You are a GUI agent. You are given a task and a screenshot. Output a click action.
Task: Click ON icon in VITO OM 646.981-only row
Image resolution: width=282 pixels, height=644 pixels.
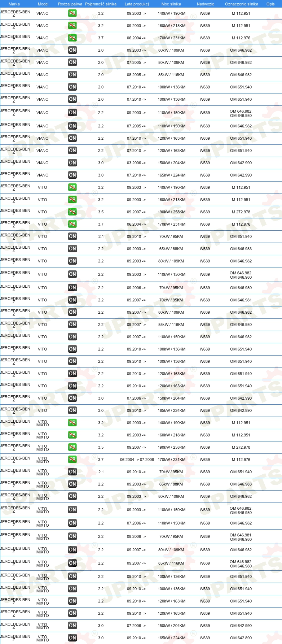pos(72,300)
